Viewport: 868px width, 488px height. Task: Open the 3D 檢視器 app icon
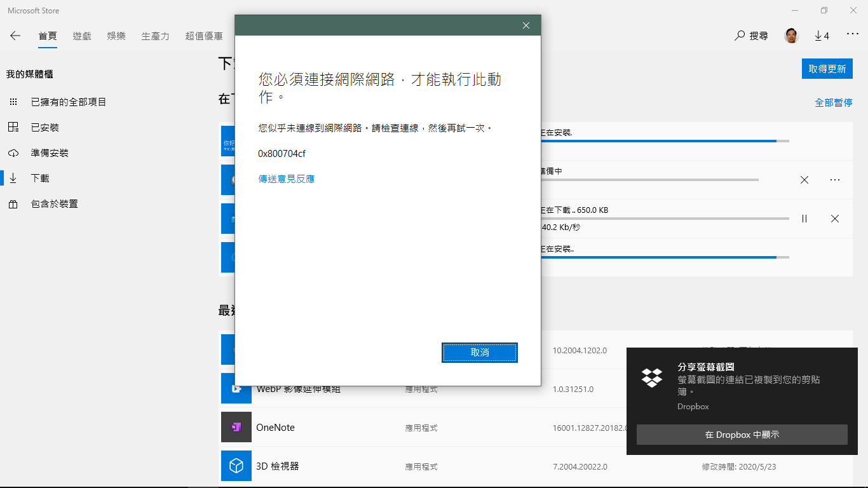coord(236,466)
